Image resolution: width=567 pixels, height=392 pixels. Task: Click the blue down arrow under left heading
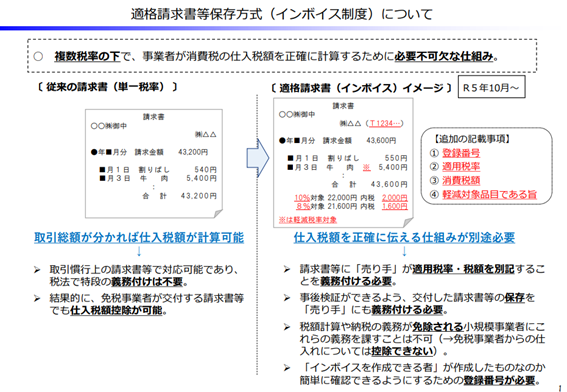pyautogui.click(x=139, y=251)
